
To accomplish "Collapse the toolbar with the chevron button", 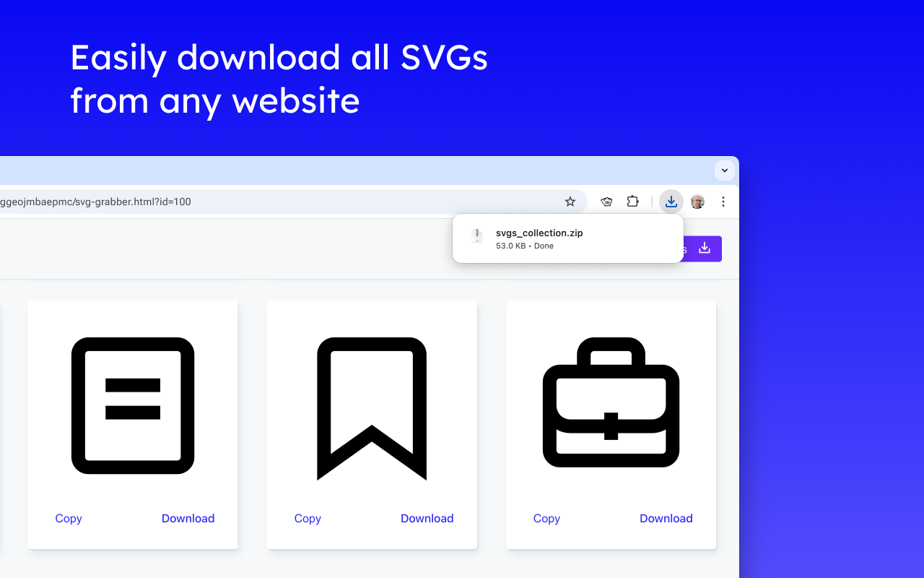I will point(724,171).
